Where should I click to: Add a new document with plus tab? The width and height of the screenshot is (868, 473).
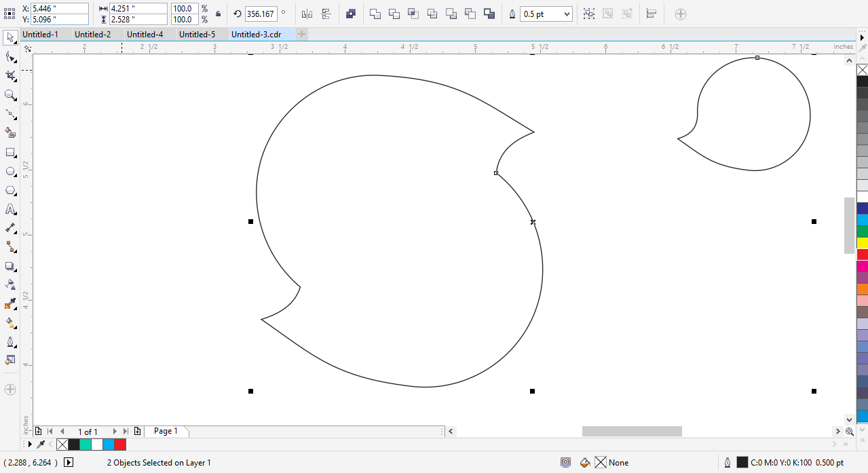point(302,34)
